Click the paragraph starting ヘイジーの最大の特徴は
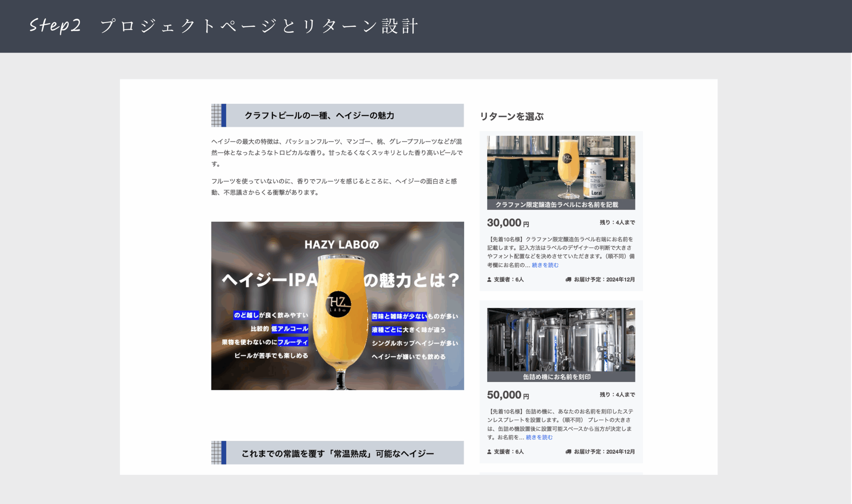 click(337, 152)
